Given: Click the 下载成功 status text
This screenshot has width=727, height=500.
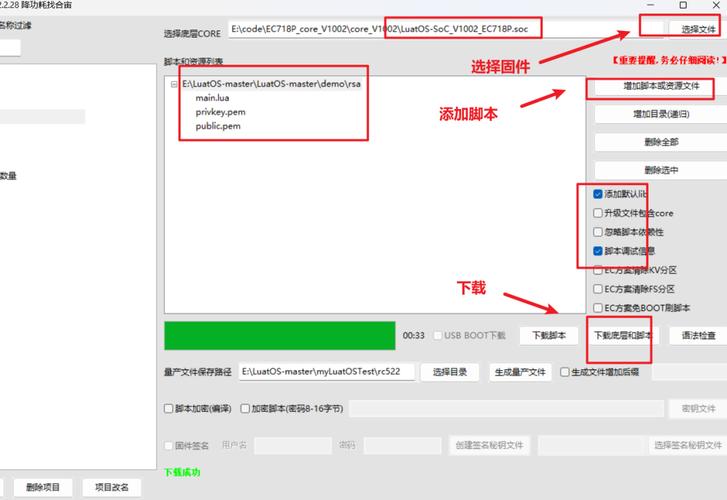Looking at the screenshot, I should (182, 472).
